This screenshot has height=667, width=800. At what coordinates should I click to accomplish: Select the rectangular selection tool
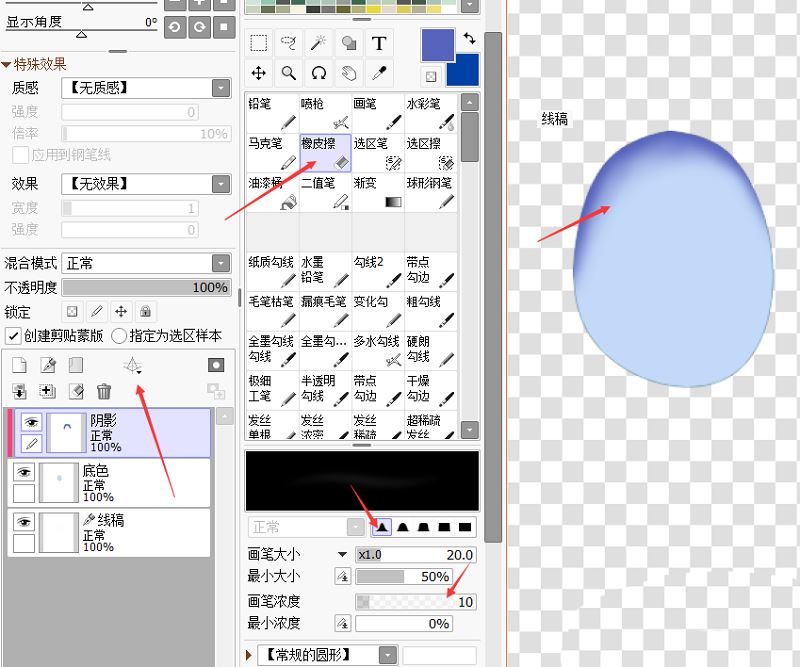(x=259, y=43)
